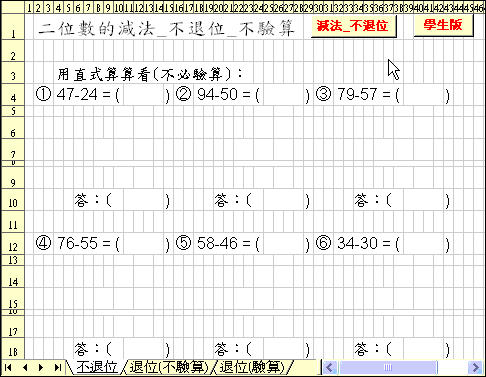486x377 pixels.
Task: Click the horizontal scrollbar thumb
Action: [x=388, y=368]
